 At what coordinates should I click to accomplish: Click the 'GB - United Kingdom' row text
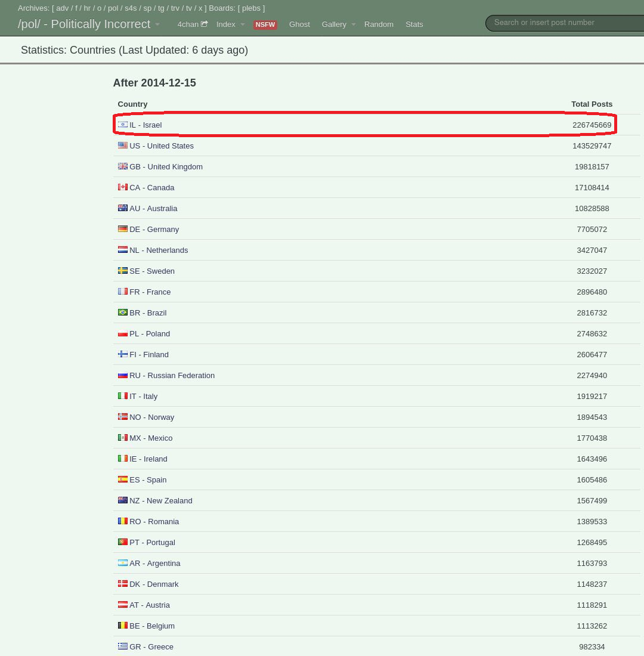click(166, 166)
